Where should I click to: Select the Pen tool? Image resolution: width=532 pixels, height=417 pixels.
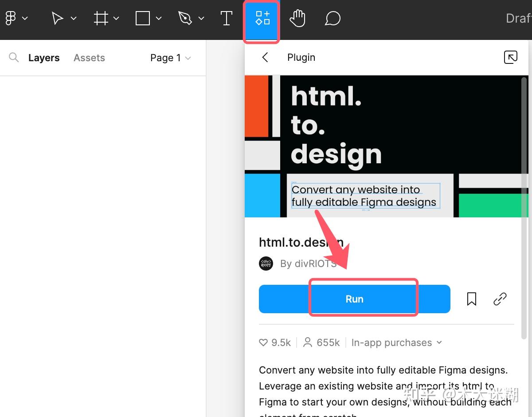point(185,18)
